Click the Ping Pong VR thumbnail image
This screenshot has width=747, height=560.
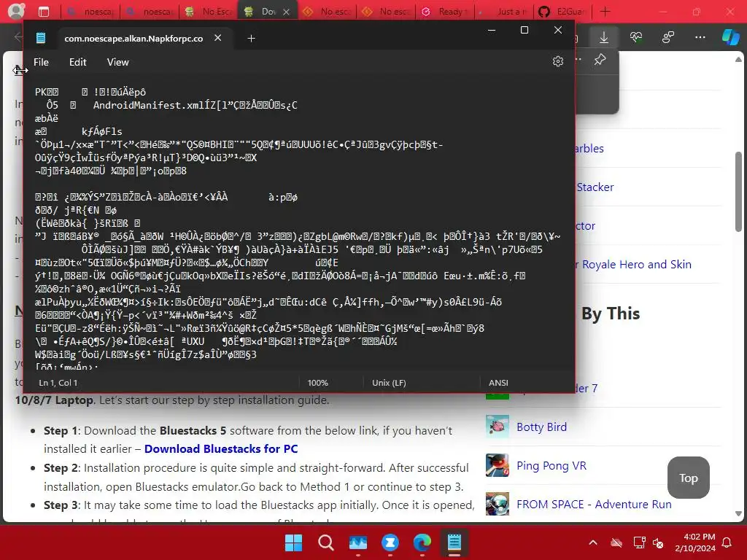(498, 465)
